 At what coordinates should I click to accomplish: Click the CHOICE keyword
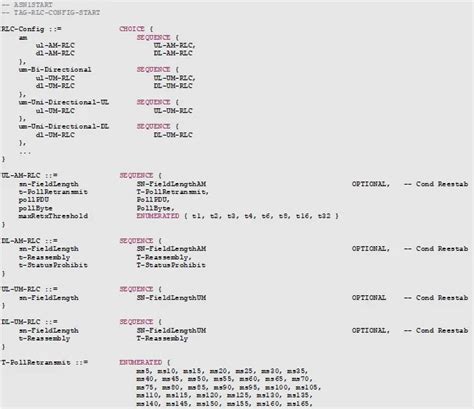click(x=132, y=29)
